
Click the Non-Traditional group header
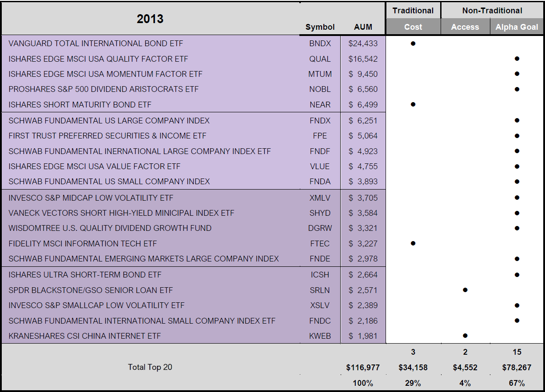point(492,11)
